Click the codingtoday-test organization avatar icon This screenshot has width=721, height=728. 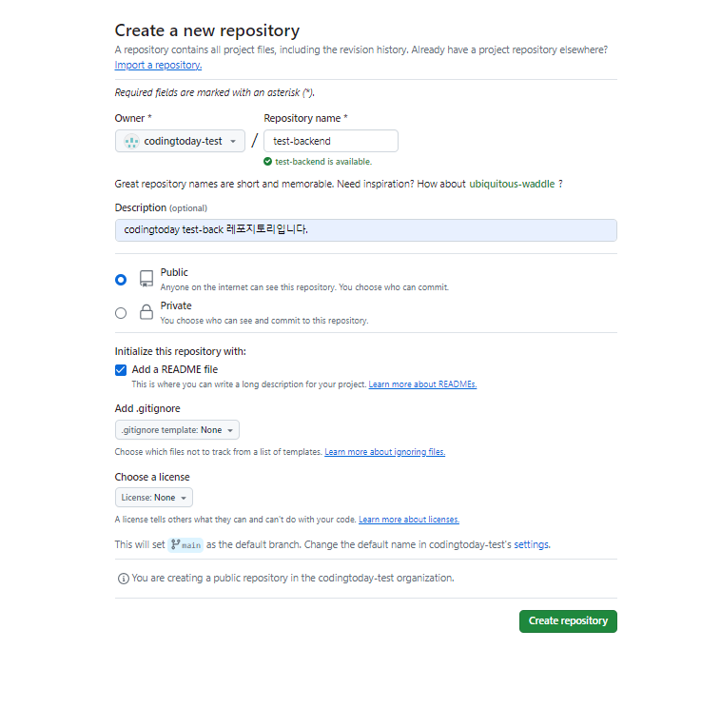pyautogui.click(x=132, y=141)
